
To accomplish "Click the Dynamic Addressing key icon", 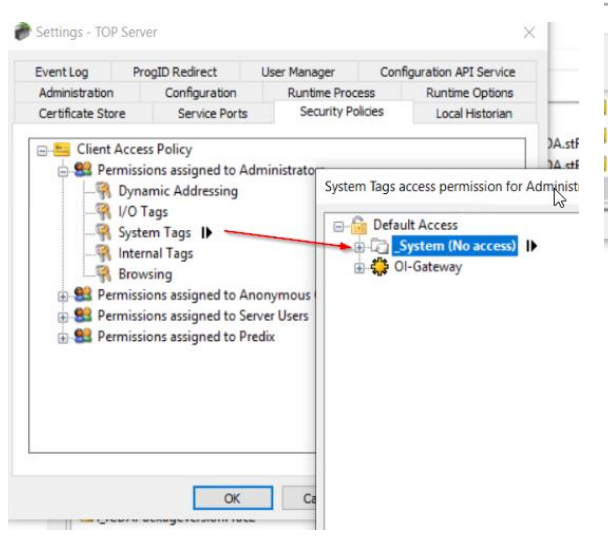I will tap(103, 191).
